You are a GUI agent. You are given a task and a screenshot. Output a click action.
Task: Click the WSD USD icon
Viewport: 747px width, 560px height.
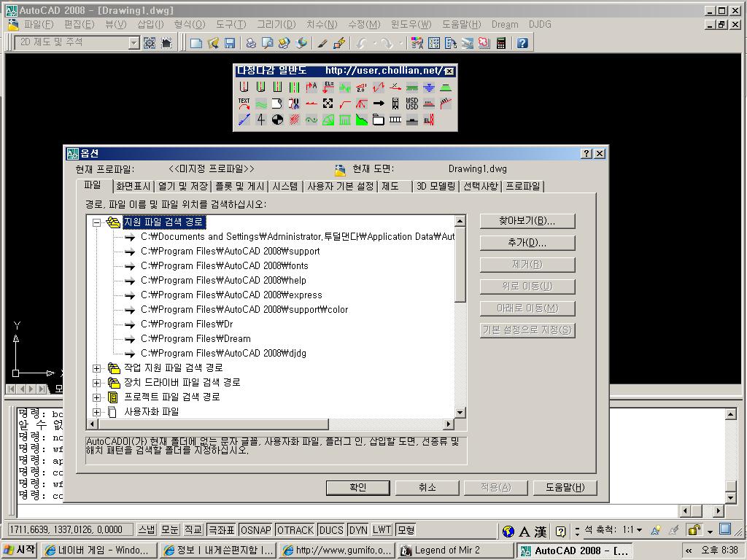pyautogui.click(x=411, y=104)
